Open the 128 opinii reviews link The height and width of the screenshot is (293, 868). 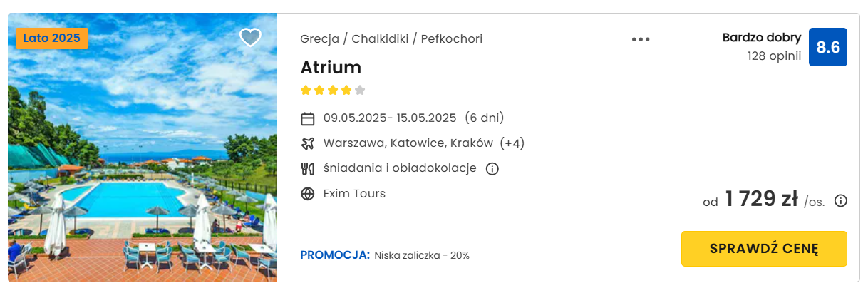(774, 56)
